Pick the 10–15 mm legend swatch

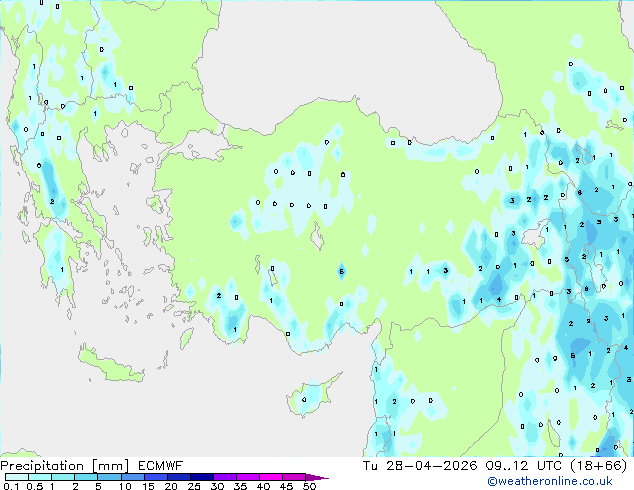(132, 477)
